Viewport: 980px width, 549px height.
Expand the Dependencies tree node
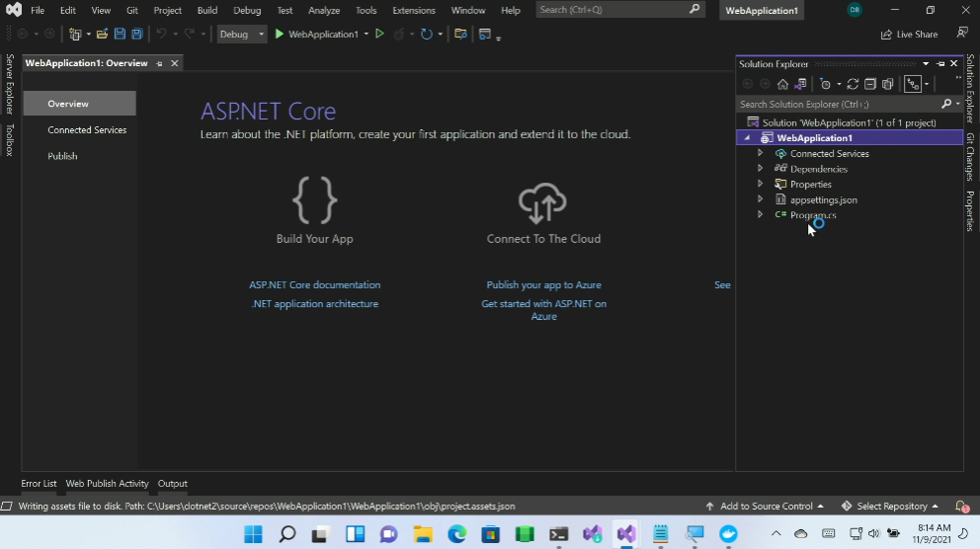[x=760, y=169]
